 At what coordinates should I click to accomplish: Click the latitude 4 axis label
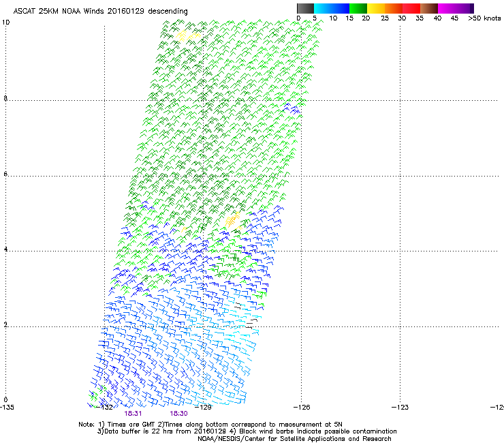click(5, 249)
